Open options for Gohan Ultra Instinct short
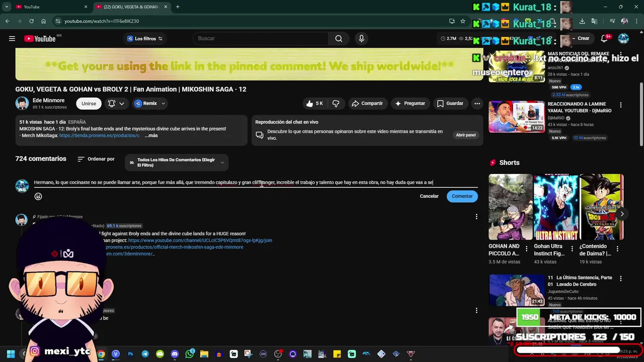The width and height of the screenshot is (644, 362). point(572,249)
